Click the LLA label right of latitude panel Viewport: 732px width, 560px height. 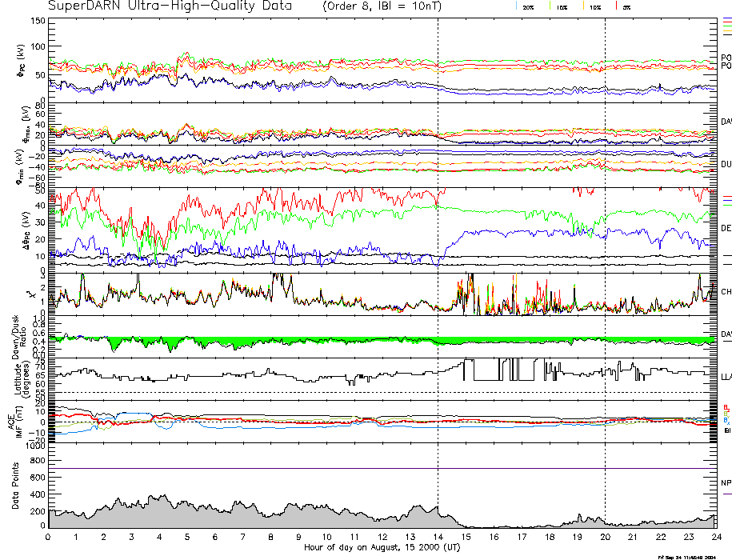tap(726, 375)
